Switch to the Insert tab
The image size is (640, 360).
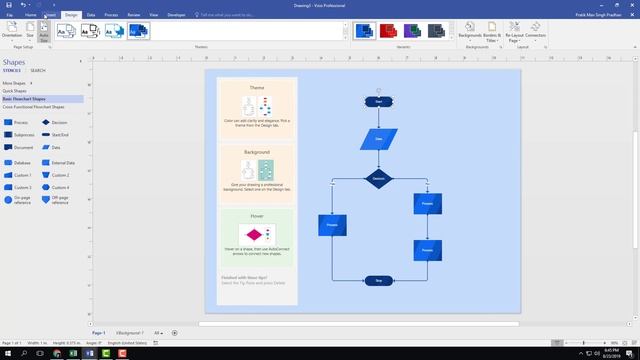tap(50, 15)
